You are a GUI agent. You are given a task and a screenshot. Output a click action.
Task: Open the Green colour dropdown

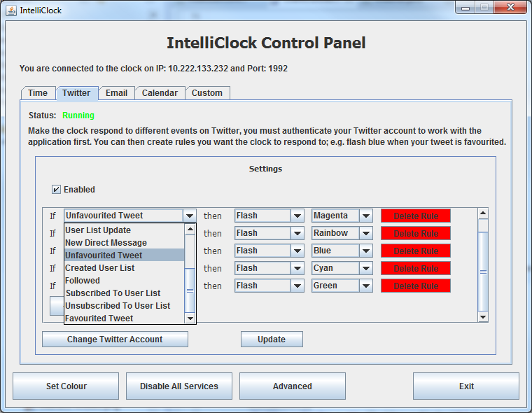(x=365, y=286)
